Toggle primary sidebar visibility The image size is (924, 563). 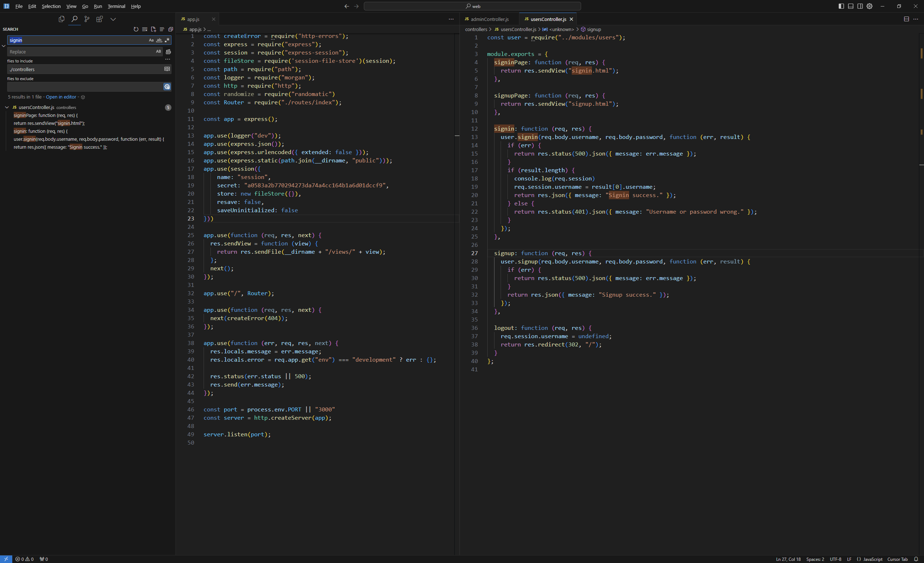coord(841,6)
